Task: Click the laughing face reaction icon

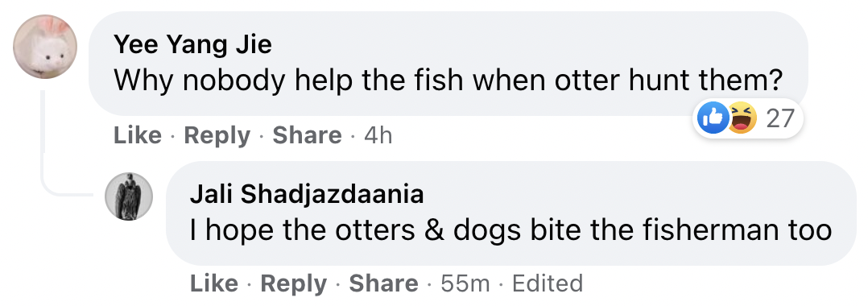Action: pos(742,118)
